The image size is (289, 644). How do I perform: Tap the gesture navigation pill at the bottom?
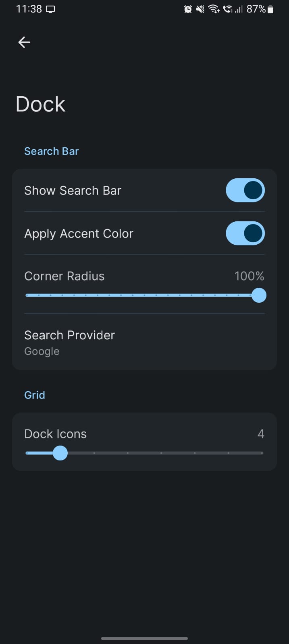[144, 638]
